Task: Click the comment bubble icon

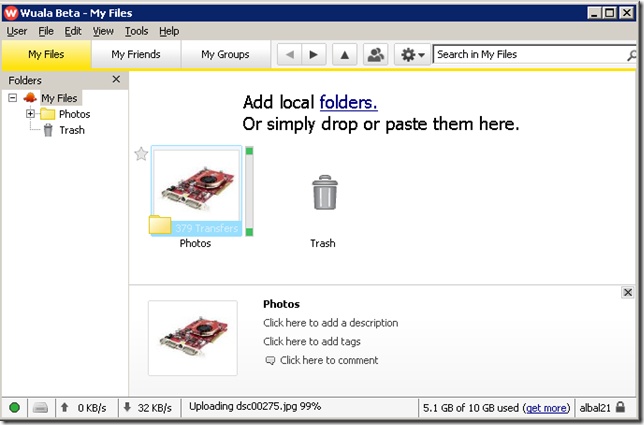Action: [x=270, y=361]
